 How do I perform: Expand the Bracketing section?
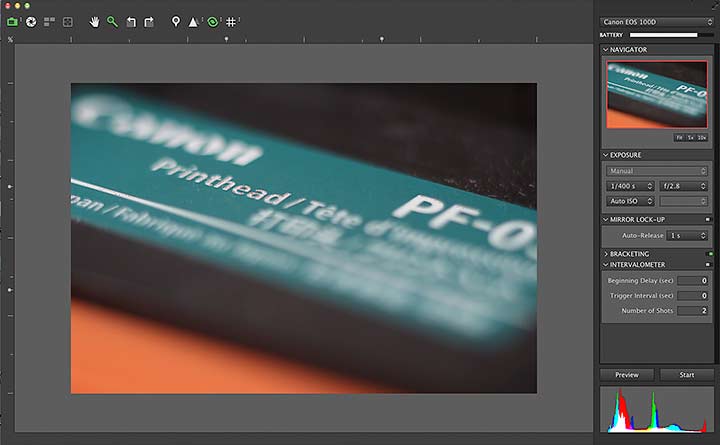(606, 253)
